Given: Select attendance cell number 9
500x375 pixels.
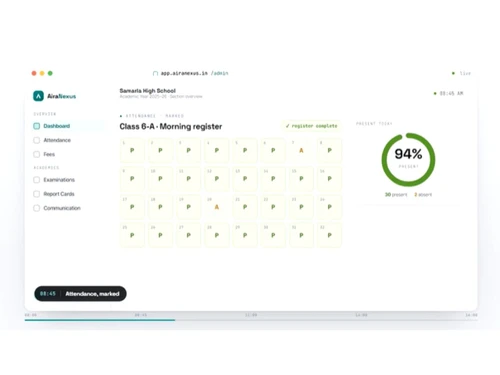Looking at the screenshot, I should [132, 179].
